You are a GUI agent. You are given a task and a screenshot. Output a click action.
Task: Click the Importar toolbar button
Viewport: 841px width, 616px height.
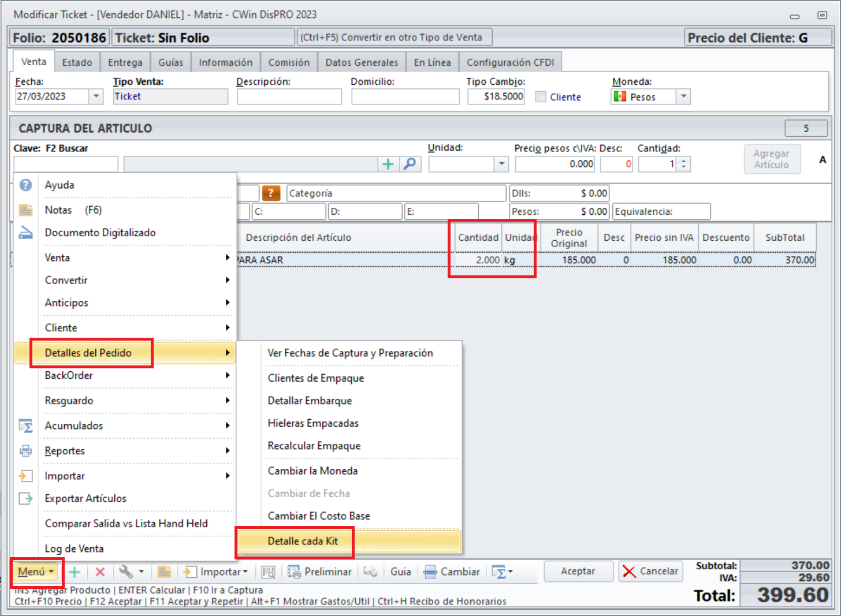pos(215,572)
